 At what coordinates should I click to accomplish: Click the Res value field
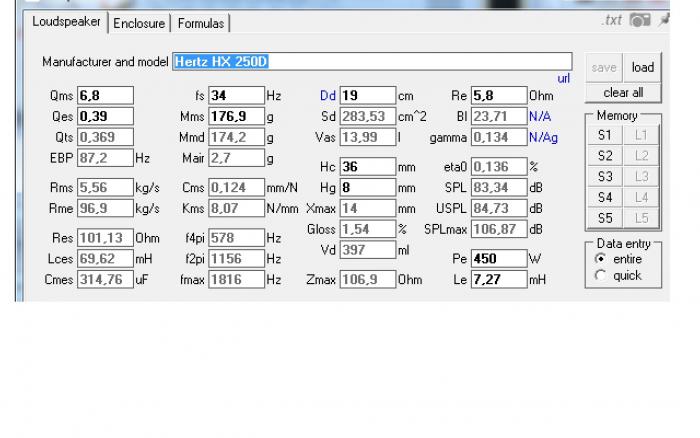pos(105,238)
